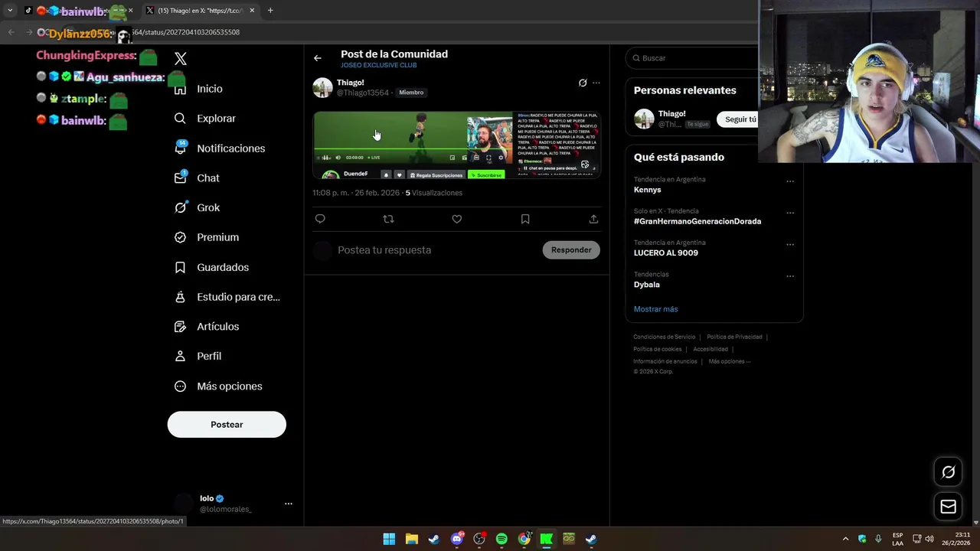
Task: Open the Kick app in the taskbar
Action: [546, 539]
